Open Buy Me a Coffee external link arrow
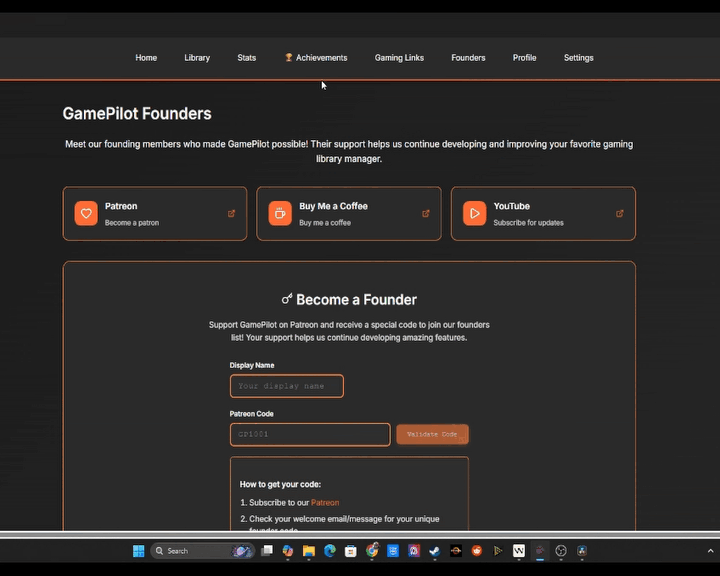This screenshot has height=576, width=720. [x=426, y=213]
